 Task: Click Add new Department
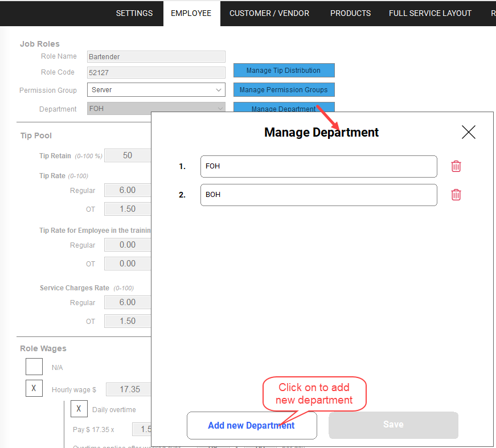(251, 425)
